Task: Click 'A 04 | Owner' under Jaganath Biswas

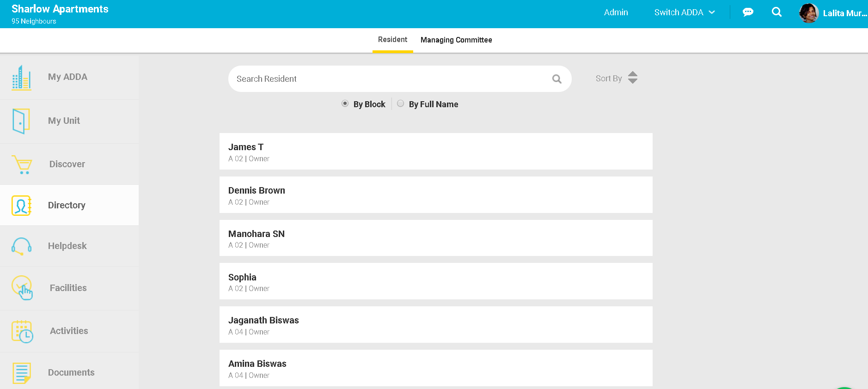Action: pos(249,332)
